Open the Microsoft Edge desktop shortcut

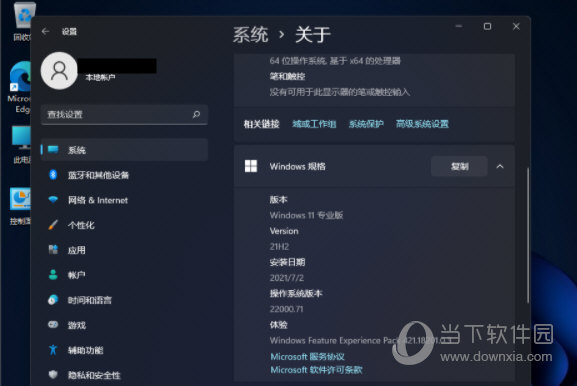click(x=20, y=86)
